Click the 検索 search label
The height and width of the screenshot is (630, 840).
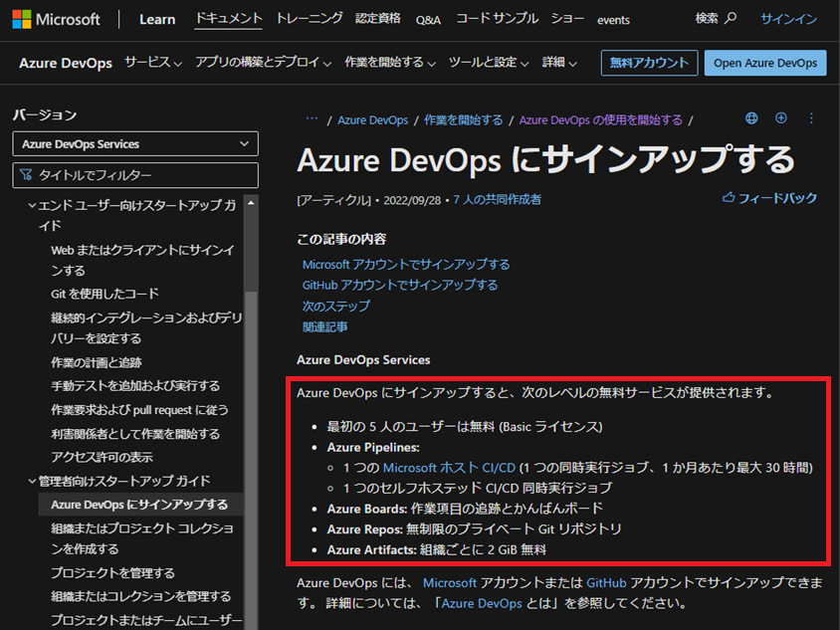coord(707,19)
